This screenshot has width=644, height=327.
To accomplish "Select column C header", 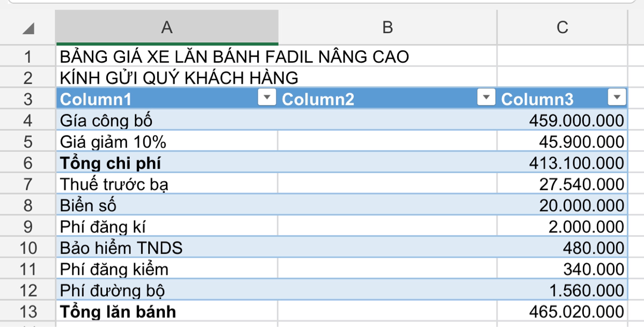I will 562,27.
